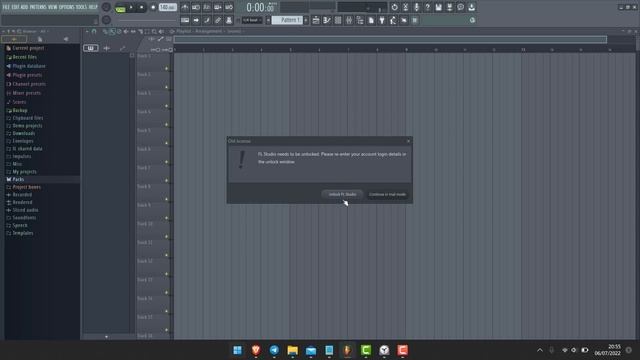Toggle the loop recording icon
The height and width of the screenshot is (360, 640).
point(229,7)
